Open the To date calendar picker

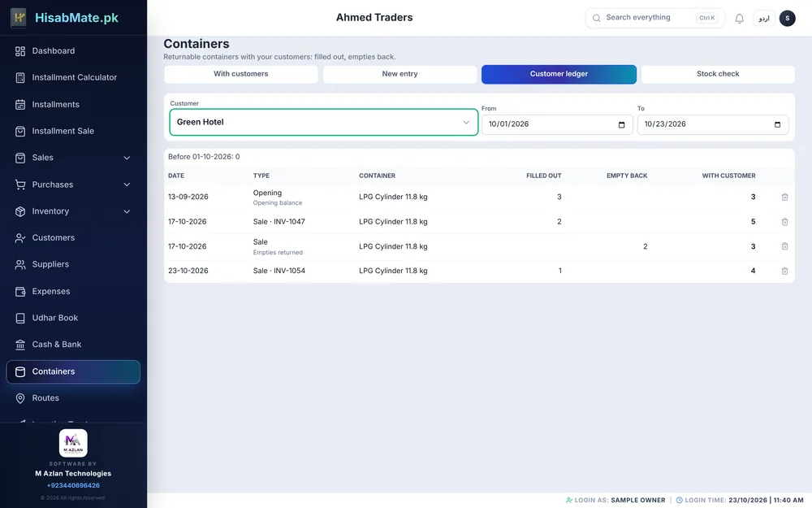pos(777,124)
